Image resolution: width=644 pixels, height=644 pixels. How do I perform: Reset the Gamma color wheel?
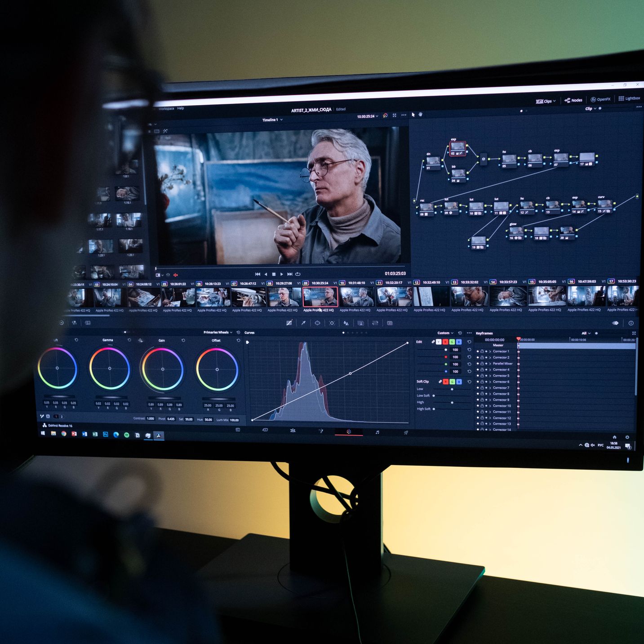pos(129,340)
